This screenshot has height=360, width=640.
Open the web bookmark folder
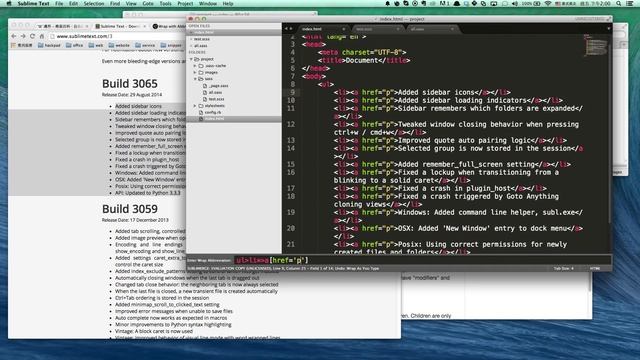pyautogui.click(x=96, y=45)
